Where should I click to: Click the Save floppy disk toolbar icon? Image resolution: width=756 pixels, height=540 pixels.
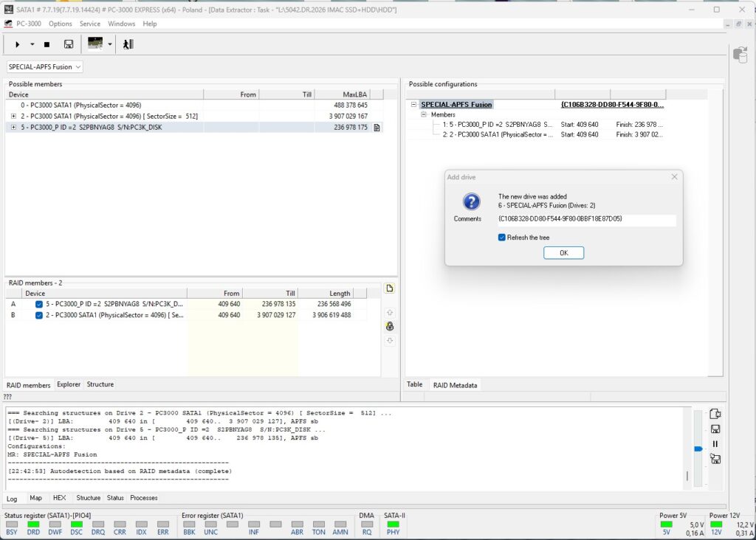[x=69, y=44]
